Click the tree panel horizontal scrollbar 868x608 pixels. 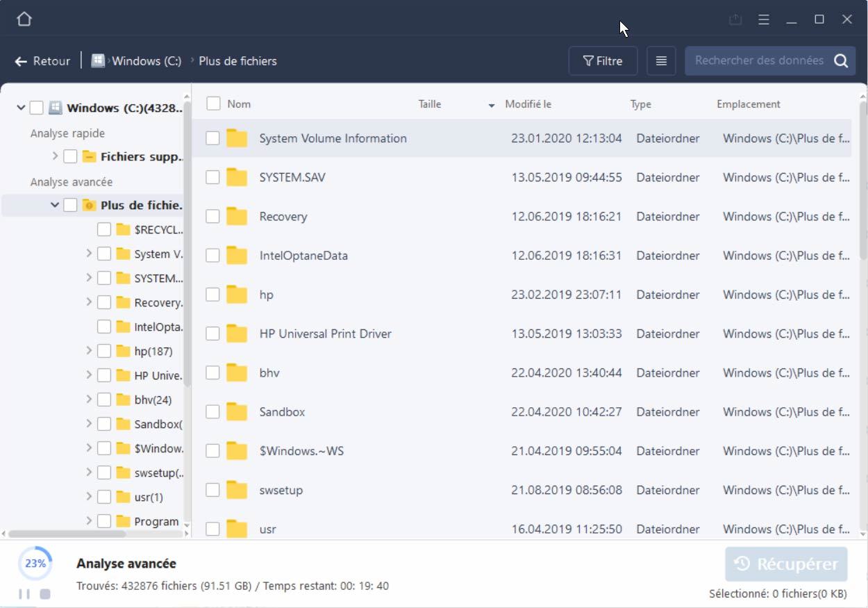coord(67,534)
